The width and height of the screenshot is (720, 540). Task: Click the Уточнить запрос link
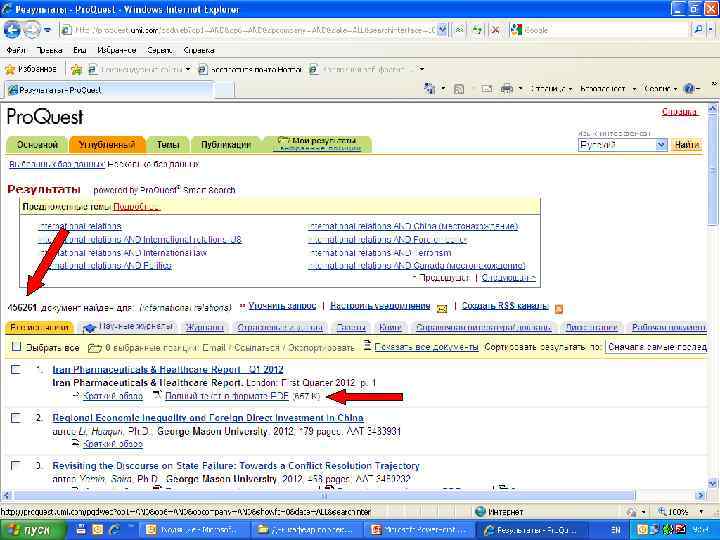282,306
